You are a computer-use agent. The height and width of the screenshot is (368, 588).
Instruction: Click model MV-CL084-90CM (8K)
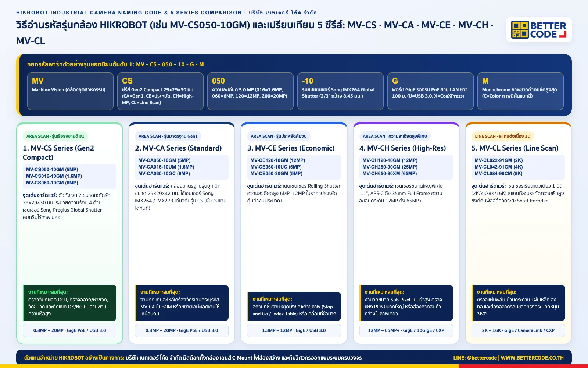tap(498, 174)
